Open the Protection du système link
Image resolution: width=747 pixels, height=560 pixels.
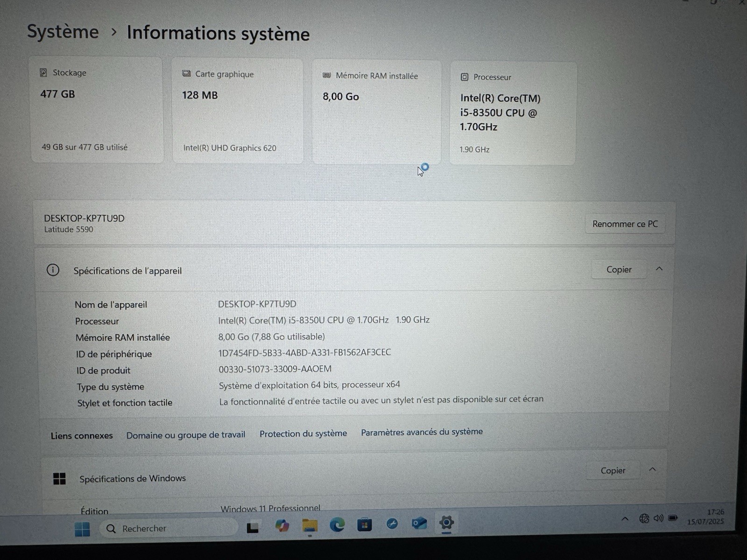(303, 434)
